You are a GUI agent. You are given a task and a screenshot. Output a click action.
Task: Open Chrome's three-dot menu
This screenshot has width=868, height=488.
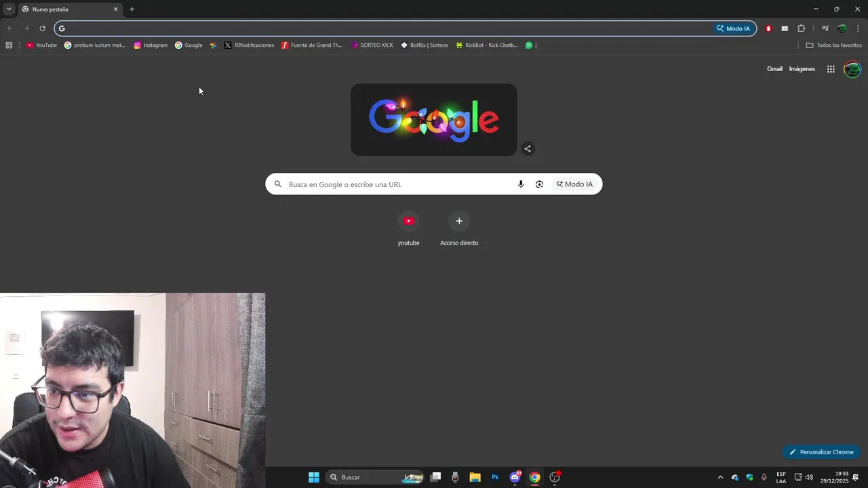click(x=858, y=28)
